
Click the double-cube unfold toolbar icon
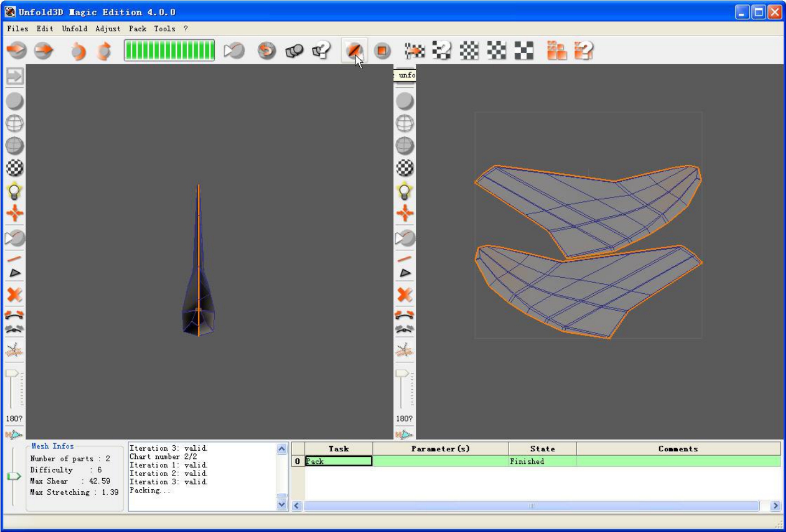[x=294, y=51]
